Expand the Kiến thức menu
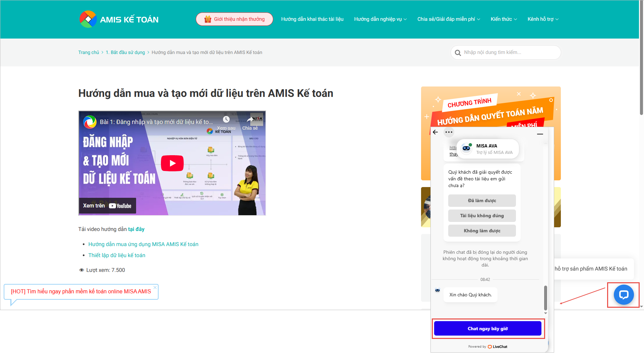This screenshot has width=644, height=354. point(504,19)
